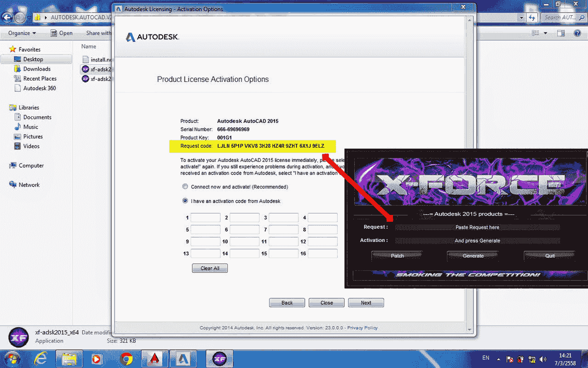Click the volume icon in system tray
This screenshot has width=588, height=368.
tap(542, 359)
